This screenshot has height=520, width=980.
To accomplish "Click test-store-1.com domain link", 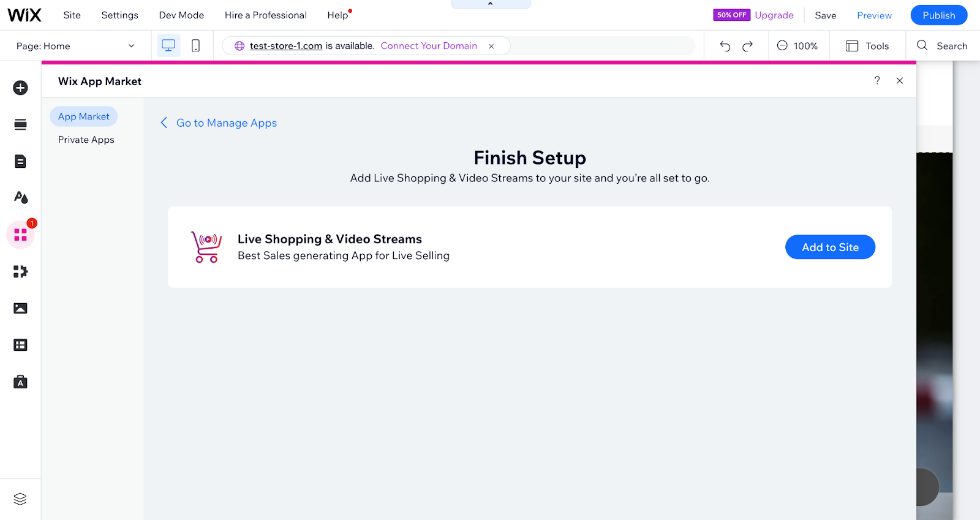I will (x=286, y=46).
